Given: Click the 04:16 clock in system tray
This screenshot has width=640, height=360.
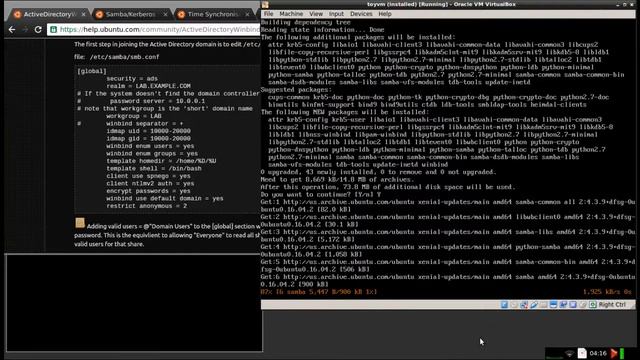Looking at the screenshot, I should coord(598,353).
